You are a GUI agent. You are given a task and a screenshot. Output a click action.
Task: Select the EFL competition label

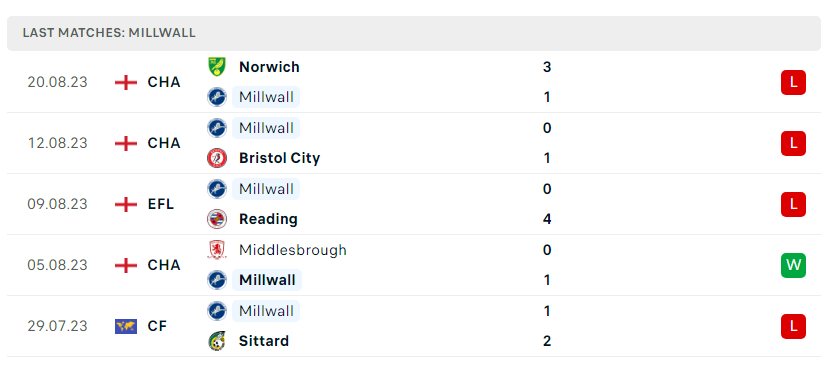[161, 204]
